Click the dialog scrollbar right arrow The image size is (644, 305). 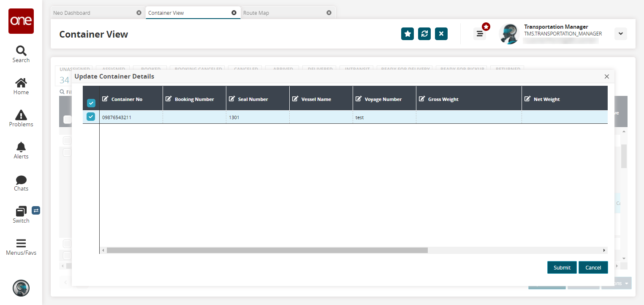point(604,251)
